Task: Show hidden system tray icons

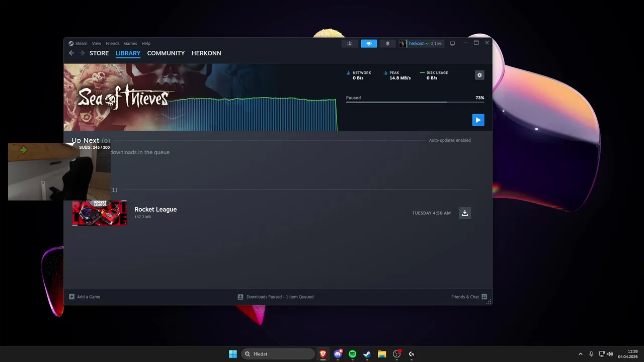Action: [581, 354]
